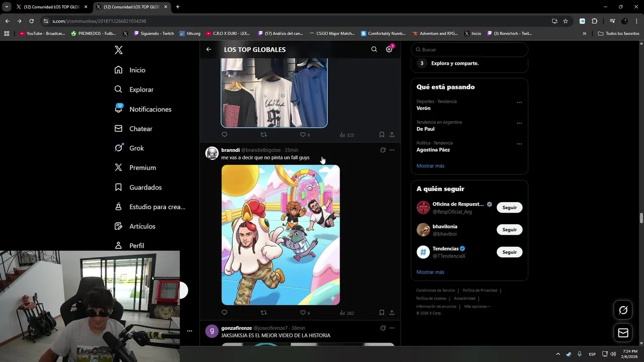
Task: Open the hltv.org bookmark
Action: [190, 34]
